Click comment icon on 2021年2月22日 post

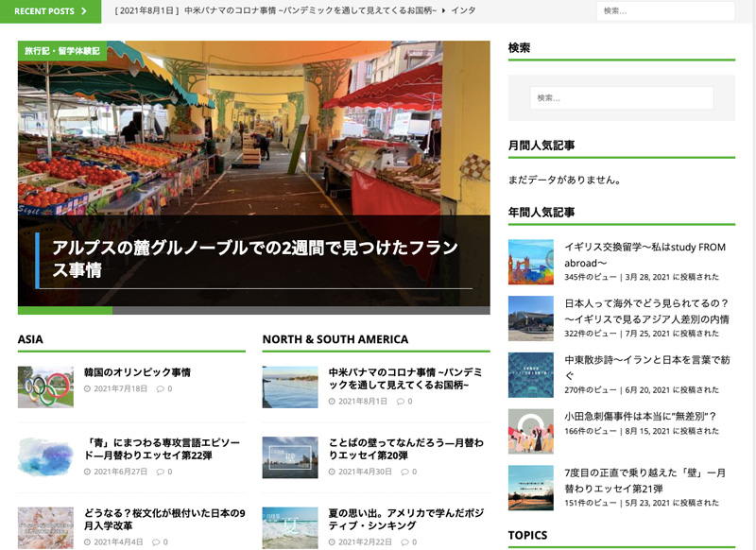click(404, 541)
